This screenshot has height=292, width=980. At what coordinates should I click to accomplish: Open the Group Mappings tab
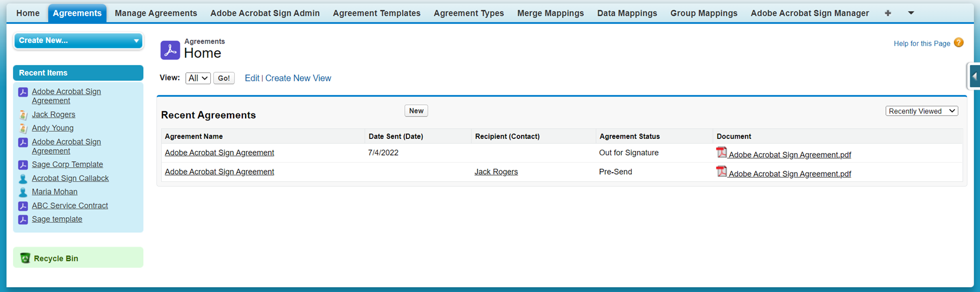click(703, 13)
